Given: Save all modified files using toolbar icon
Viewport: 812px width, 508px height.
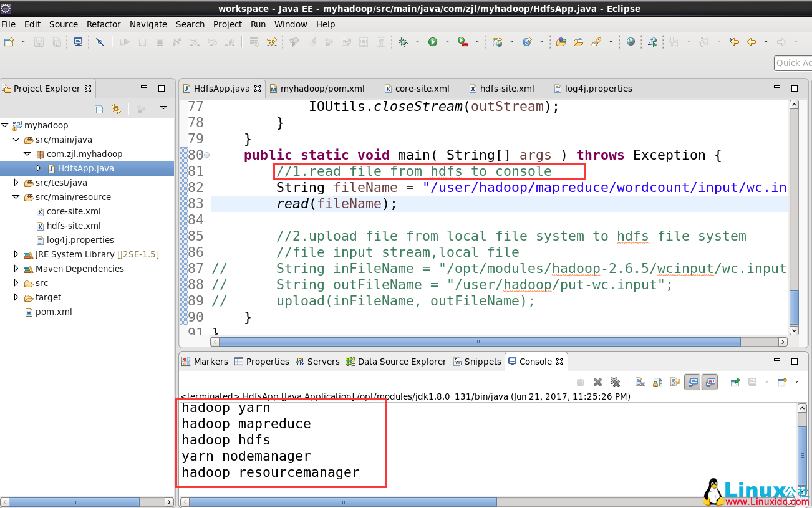Looking at the screenshot, I should coord(56,42).
